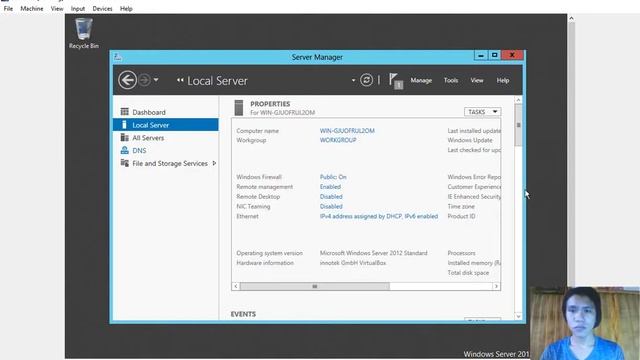
Task: Click the Dashboard grid icon
Action: coord(124,111)
